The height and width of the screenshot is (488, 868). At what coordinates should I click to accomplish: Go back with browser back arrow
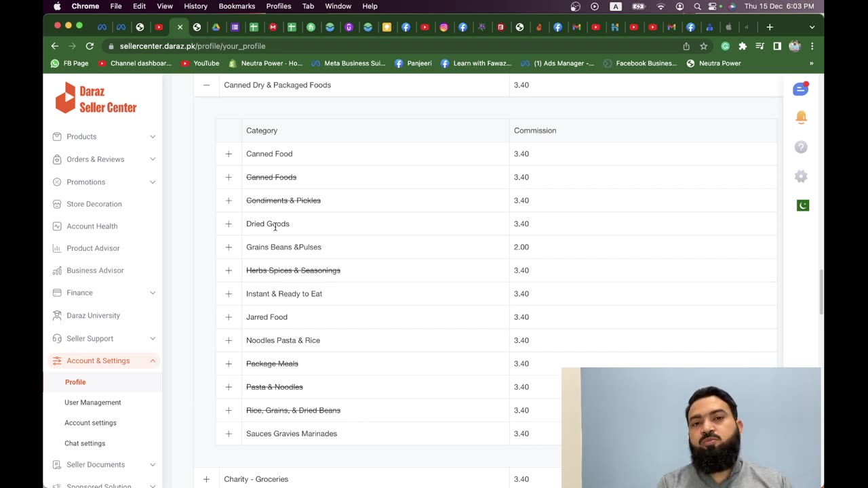pyautogui.click(x=55, y=46)
